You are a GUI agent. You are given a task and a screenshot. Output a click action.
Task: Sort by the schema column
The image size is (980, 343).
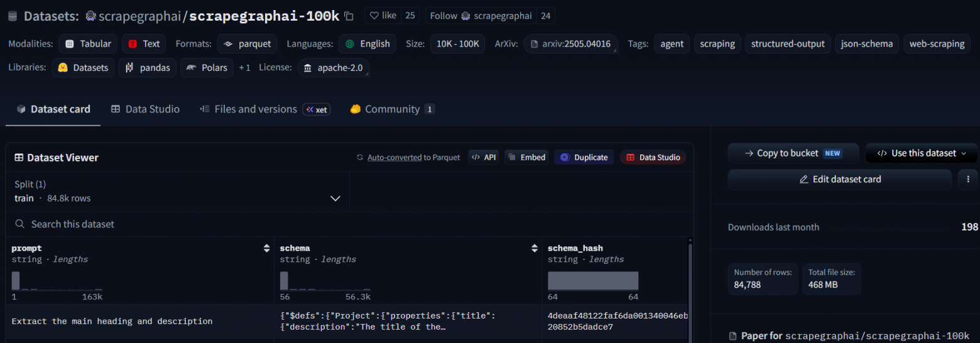pyautogui.click(x=535, y=248)
